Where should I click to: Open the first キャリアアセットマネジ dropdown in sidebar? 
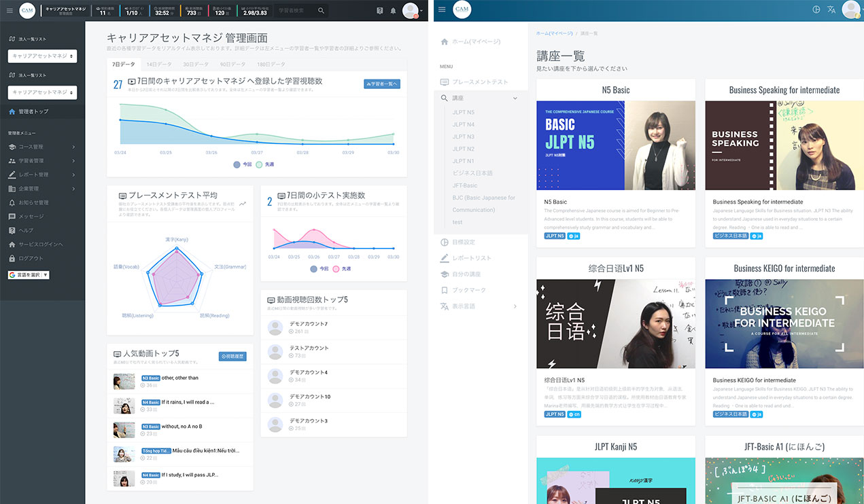(x=42, y=56)
